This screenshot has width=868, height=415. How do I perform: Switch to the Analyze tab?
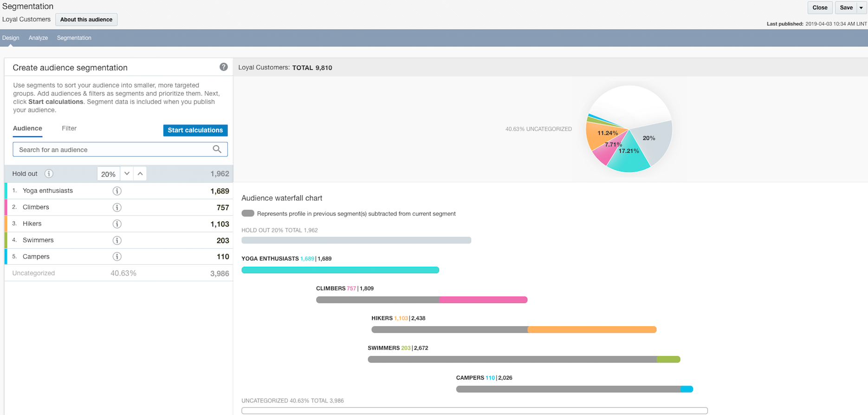pos(38,38)
